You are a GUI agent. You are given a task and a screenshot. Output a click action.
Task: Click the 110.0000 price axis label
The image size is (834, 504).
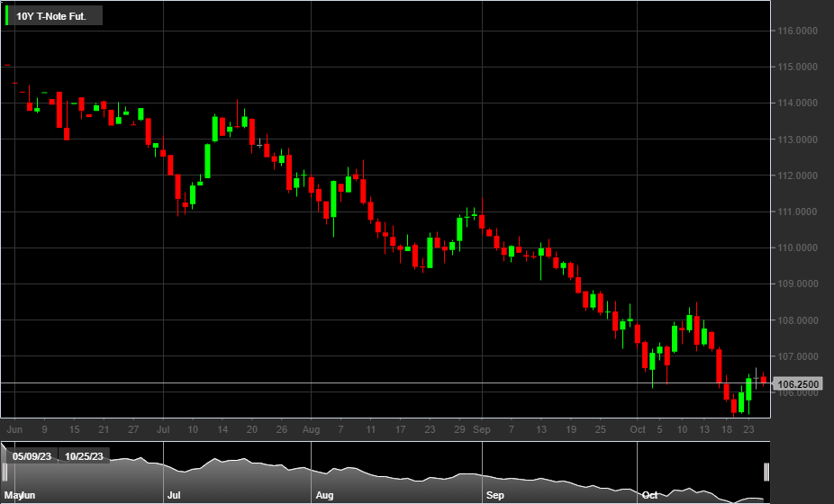(797, 247)
